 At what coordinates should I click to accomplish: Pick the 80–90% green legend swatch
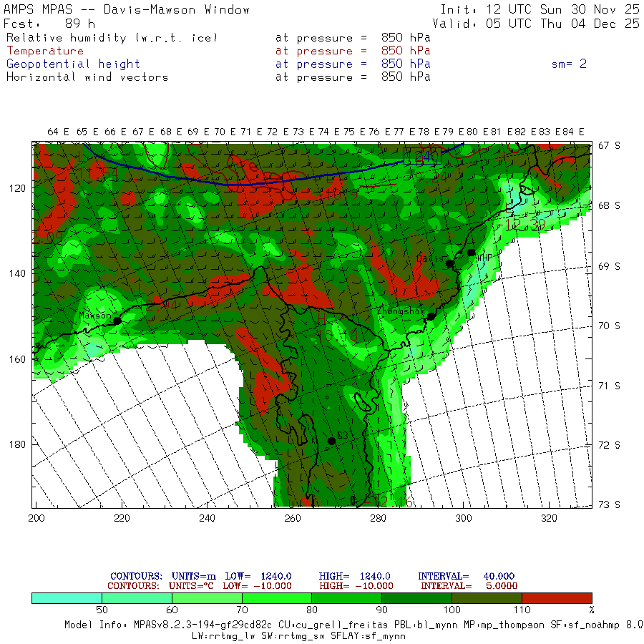pyautogui.click(x=346, y=598)
